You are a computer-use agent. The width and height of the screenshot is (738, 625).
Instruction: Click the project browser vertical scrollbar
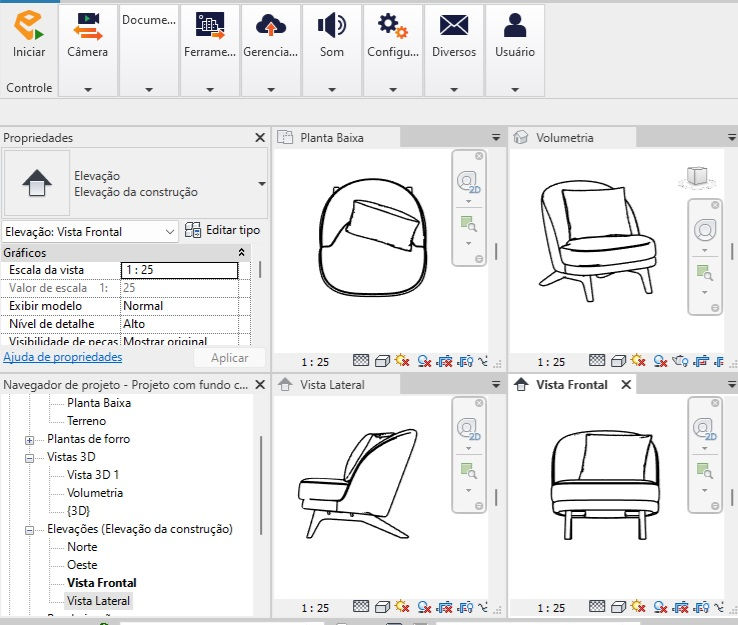pyautogui.click(x=261, y=485)
